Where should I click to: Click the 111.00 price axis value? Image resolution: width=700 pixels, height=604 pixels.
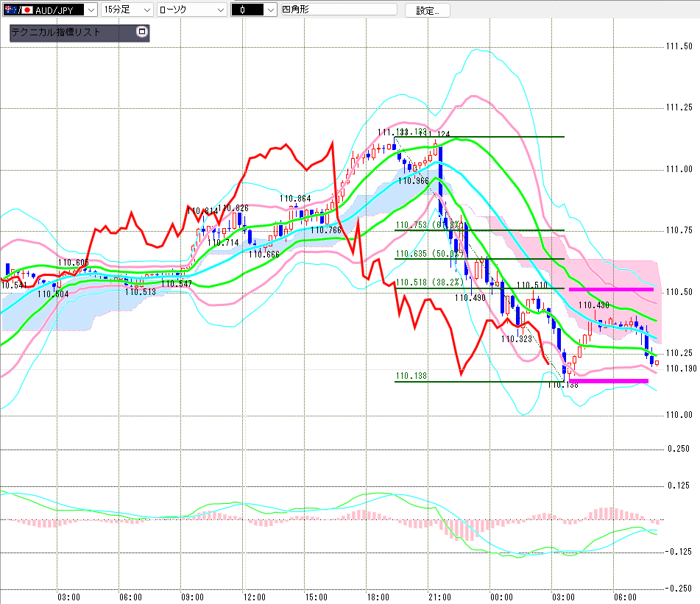pos(679,169)
